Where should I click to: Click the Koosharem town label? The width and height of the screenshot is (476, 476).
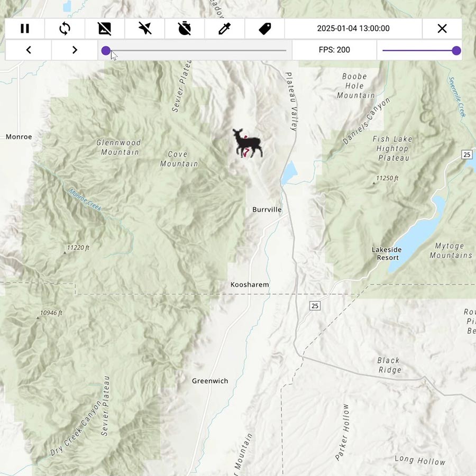pos(250,285)
